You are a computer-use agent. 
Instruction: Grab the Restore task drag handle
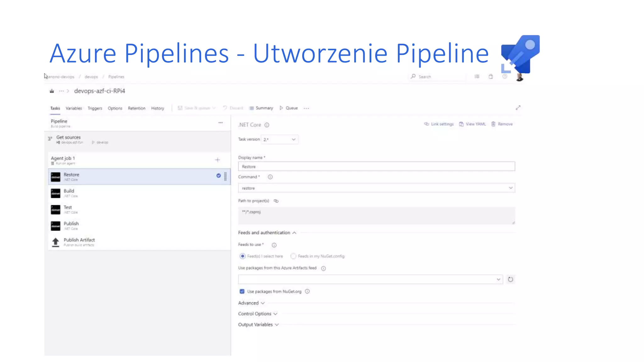click(225, 177)
